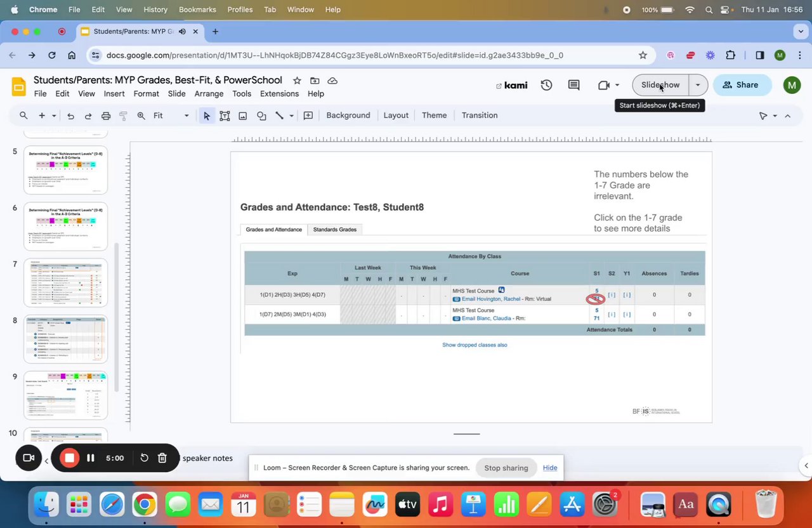Open the version history clock icon

546,85
